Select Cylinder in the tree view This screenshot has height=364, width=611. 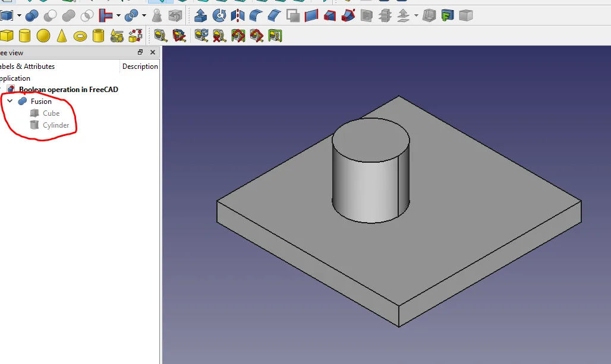click(55, 125)
